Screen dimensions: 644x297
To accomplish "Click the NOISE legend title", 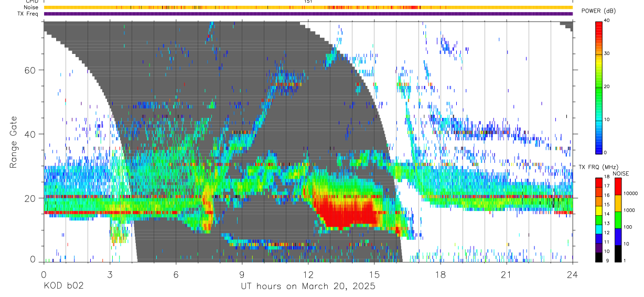I will coord(620,173).
